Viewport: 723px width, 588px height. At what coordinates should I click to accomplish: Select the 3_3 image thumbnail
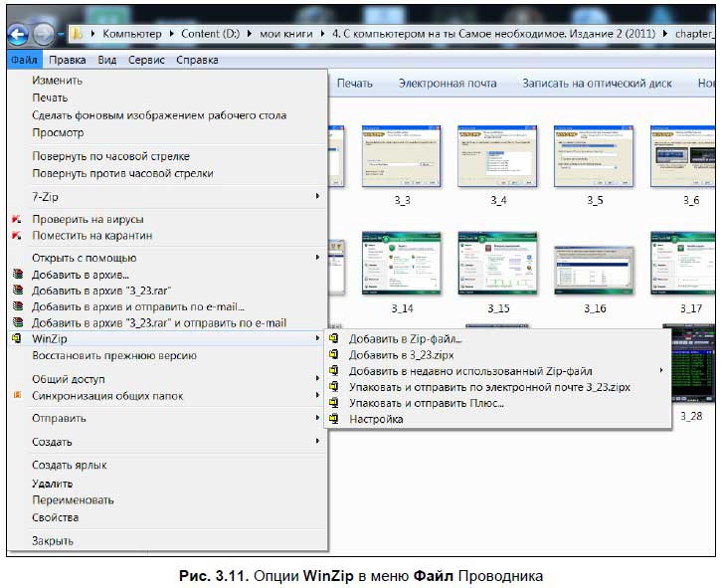pos(402,156)
